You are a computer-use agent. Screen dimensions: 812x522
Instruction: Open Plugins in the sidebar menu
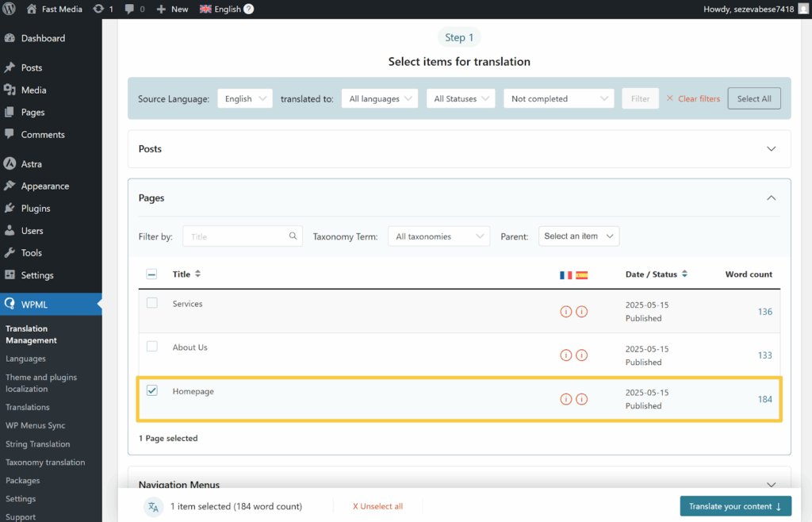click(36, 209)
